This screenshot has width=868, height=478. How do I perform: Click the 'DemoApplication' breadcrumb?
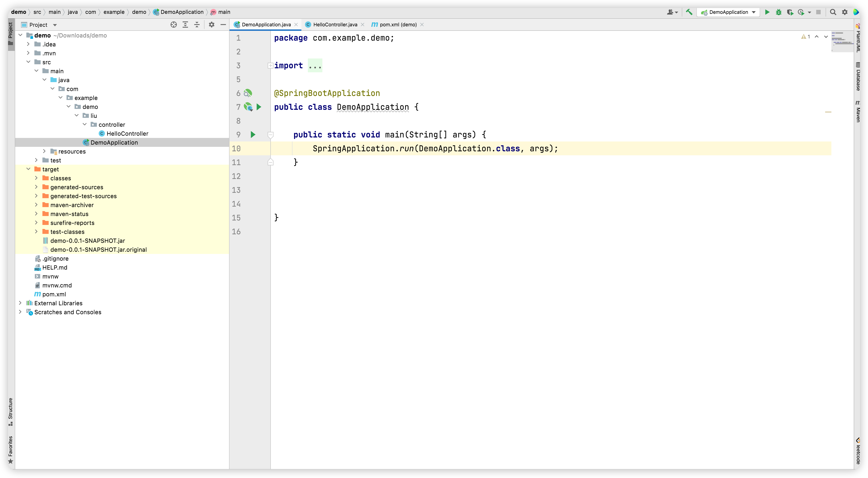pos(178,12)
